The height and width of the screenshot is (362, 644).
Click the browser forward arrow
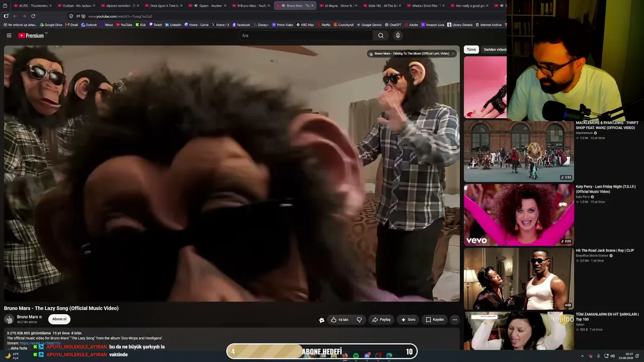pyautogui.click(x=24, y=16)
